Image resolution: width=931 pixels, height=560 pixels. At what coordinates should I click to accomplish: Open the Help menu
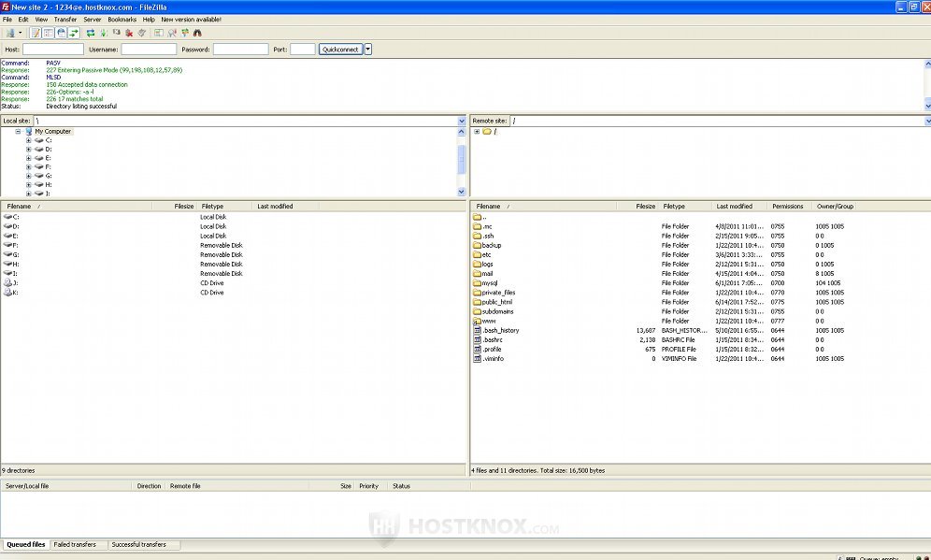coord(149,20)
